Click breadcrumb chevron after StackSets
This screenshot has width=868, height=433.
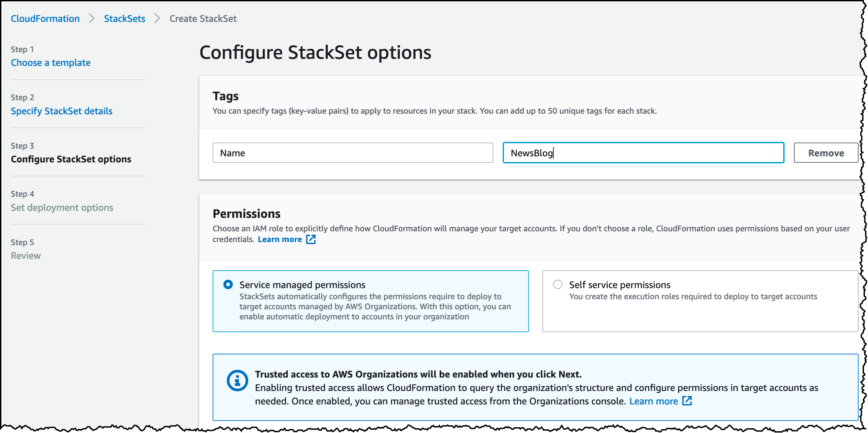[x=157, y=18]
